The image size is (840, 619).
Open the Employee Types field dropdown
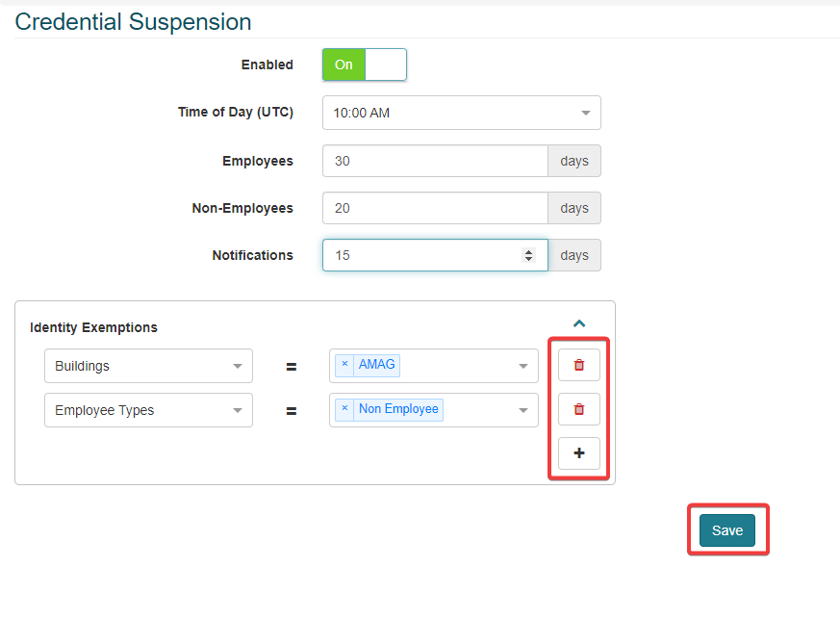tap(148, 410)
